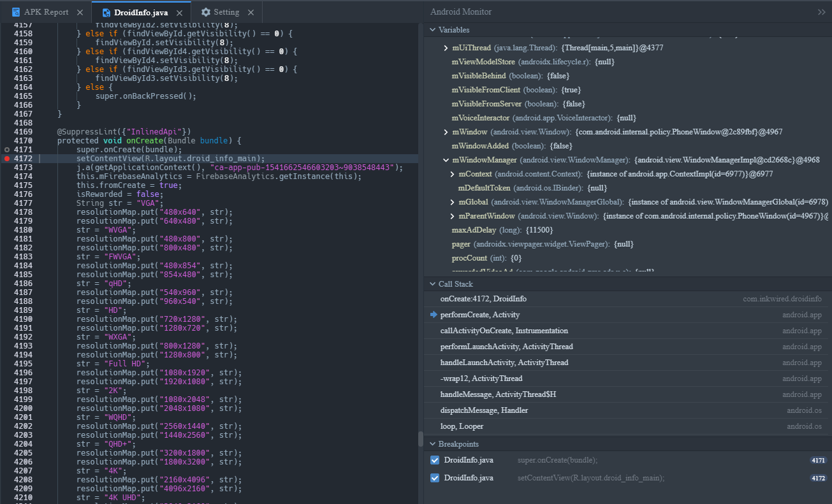The width and height of the screenshot is (832, 504).
Task: Expand the mUiThread variable
Action: click(x=446, y=48)
